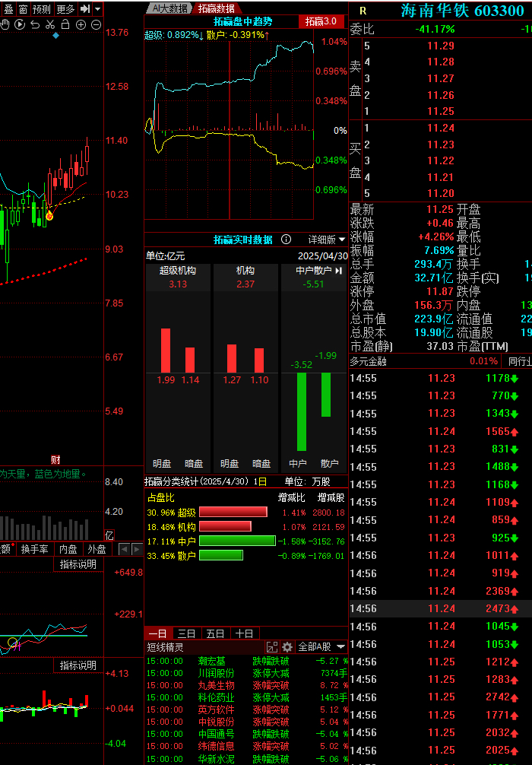Click the 拓赢3.0 button
Screen dimensions: 532x765
[x=321, y=21]
